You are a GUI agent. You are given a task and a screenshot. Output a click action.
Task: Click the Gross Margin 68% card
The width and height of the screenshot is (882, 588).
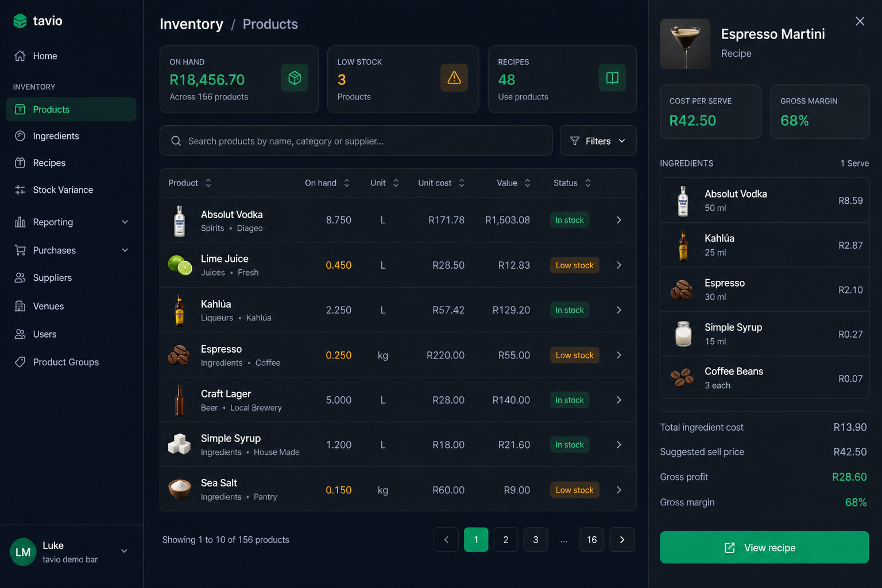[x=819, y=111]
